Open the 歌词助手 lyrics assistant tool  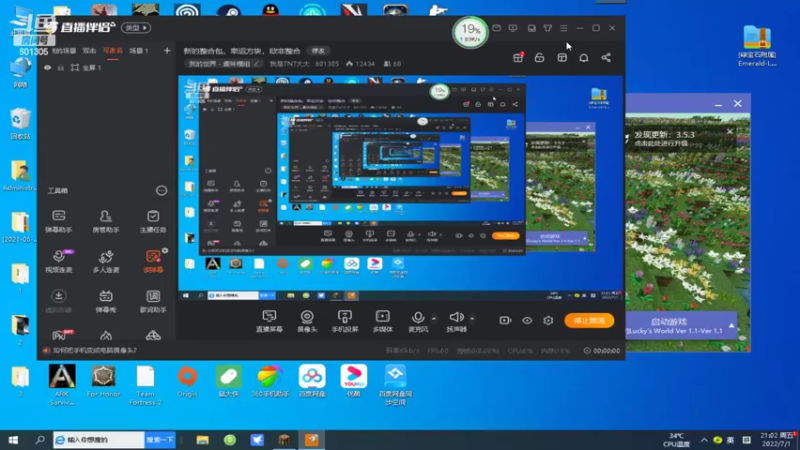coord(153,301)
